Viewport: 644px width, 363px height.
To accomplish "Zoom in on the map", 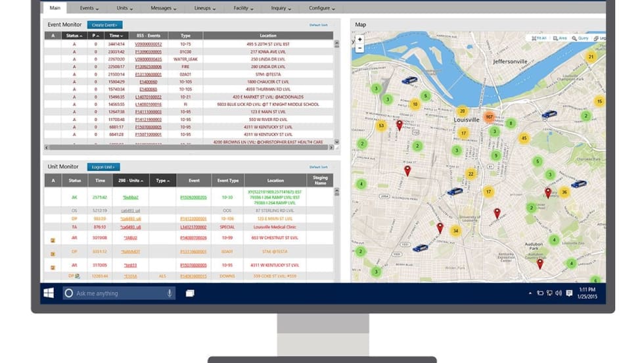I will click(359, 39).
